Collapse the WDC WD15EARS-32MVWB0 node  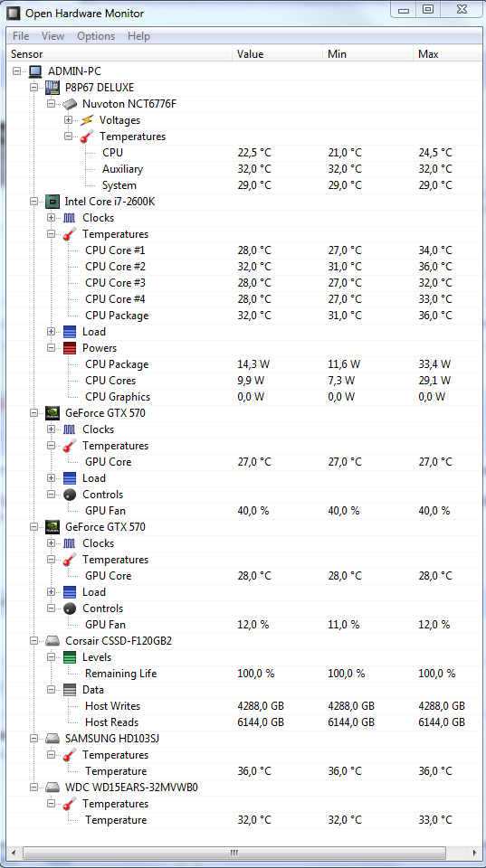tap(33, 788)
